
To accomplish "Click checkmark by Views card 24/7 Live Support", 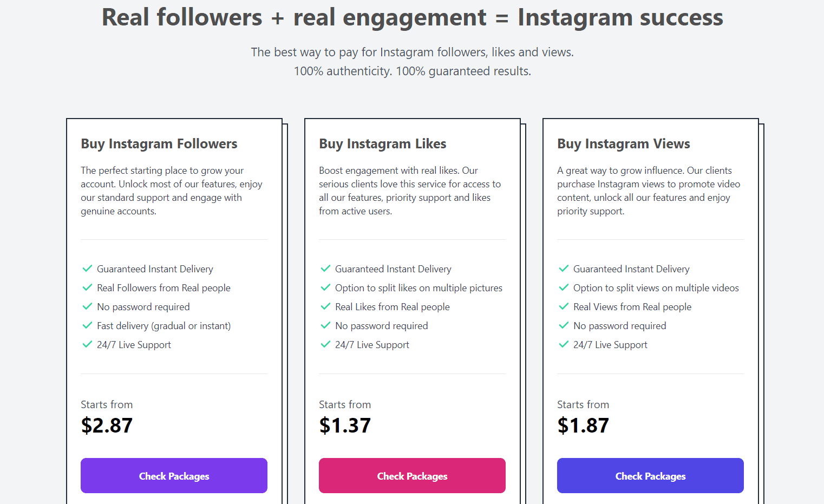I will pyautogui.click(x=564, y=344).
